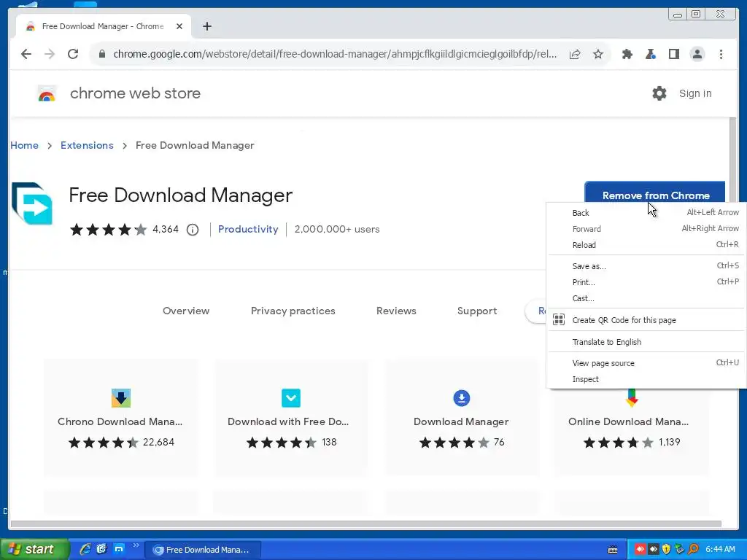Click the chrome web store title text
The width and height of the screenshot is (747, 560).
(135, 93)
